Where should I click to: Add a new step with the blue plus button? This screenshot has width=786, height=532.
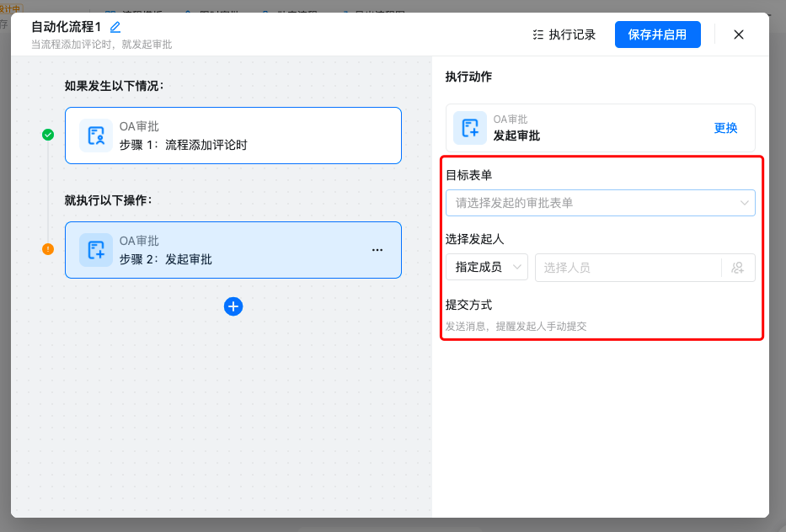pos(233,306)
